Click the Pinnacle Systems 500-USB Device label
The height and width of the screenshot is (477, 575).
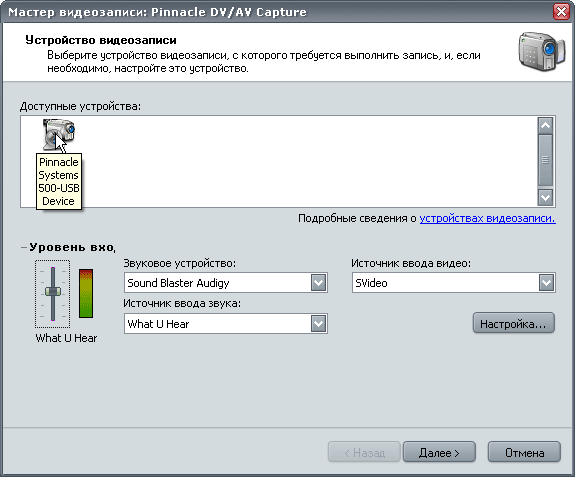click(59, 181)
